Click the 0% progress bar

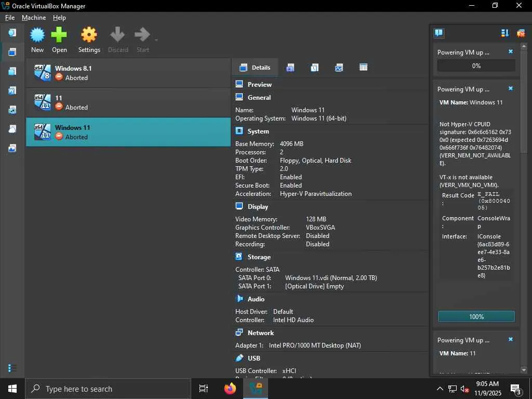[x=476, y=66]
